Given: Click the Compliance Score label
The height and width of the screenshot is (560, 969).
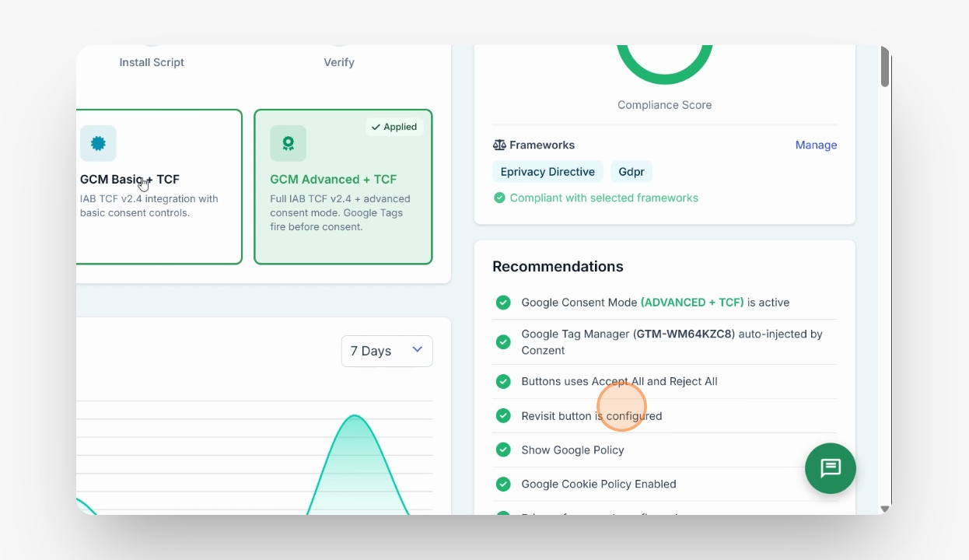Looking at the screenshot, I should tap(664, 105).
